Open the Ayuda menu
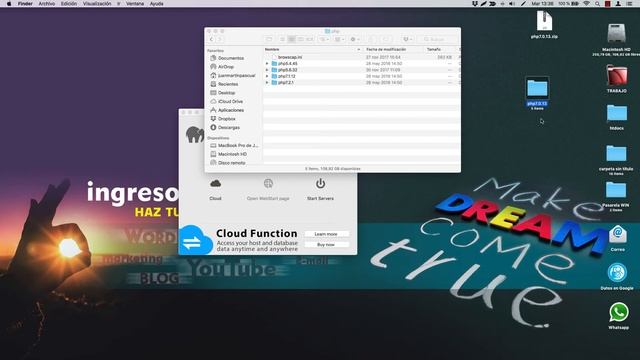Viewport: 640px width, 360px height. [x=156, y=4]
